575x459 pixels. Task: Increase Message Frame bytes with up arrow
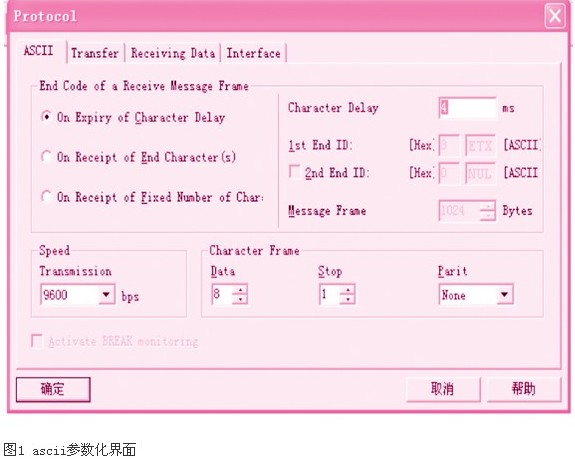pyautogui.click(x=488, y=206)
